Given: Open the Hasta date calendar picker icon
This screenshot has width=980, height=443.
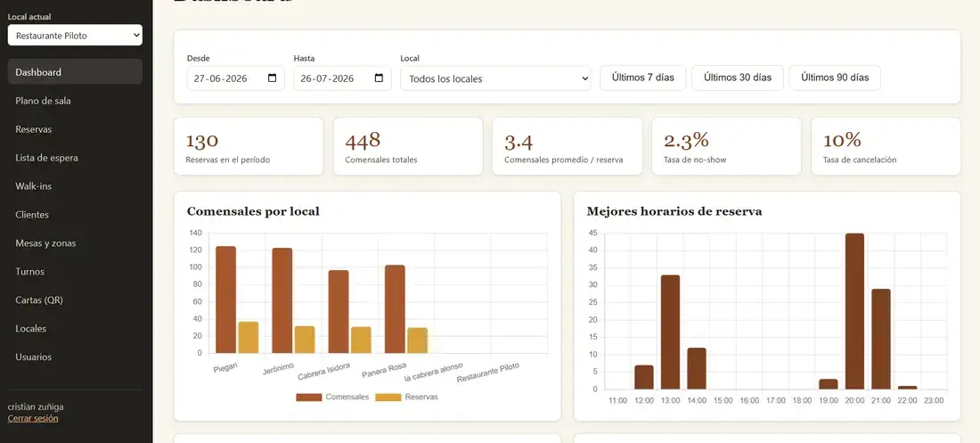Looking at the screenshot, I should point(379,78).
